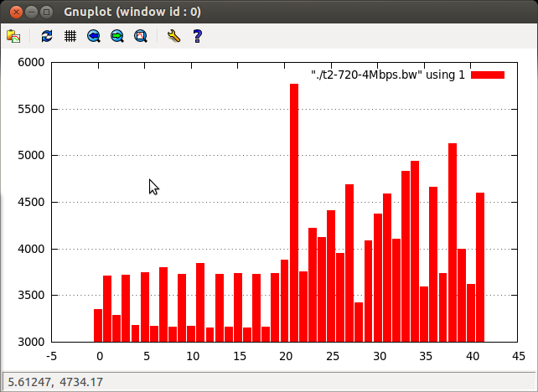Autoscale the plot axes
Image resolution: width=538 pixels, height=392 pixels.
141,36
